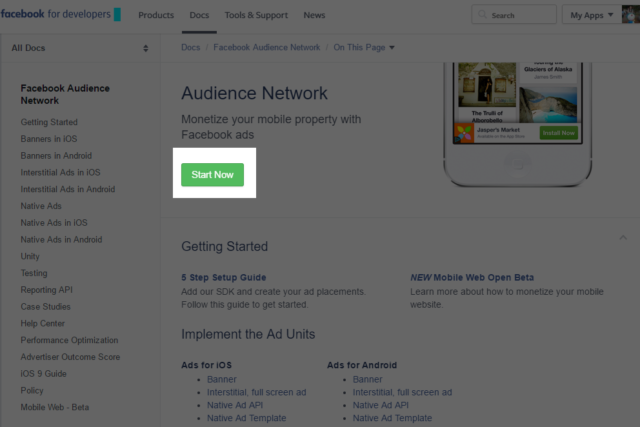Open Native Ad Template under Ads for Android

coord(392,418)
